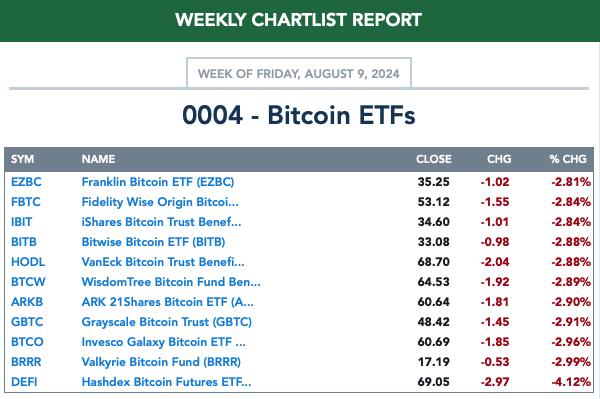Viewport: 600px width, 399px height.
Task: Open Valkyrie Bitcoin Fund (BRRR) link
Action: tap(161, 362)
